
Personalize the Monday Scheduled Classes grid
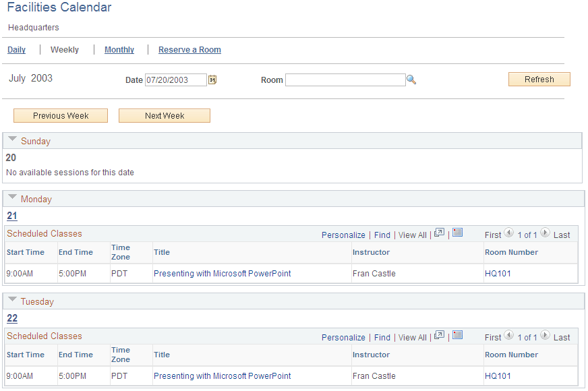[343, 235]
